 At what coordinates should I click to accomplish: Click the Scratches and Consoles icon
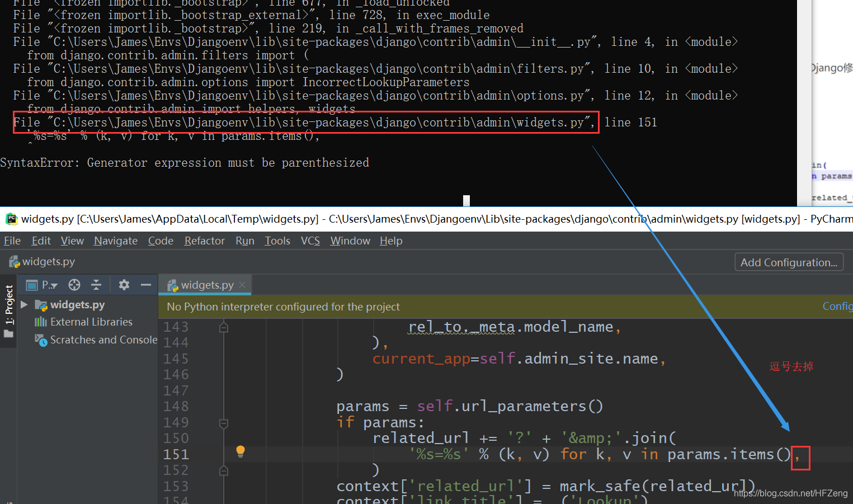[x=41, y=340]
